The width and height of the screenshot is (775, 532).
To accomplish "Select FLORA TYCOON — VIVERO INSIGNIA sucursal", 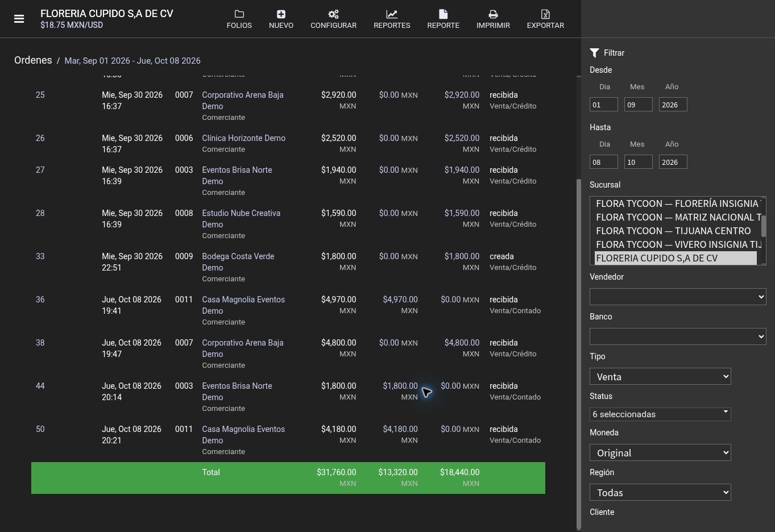I will 675,244.
